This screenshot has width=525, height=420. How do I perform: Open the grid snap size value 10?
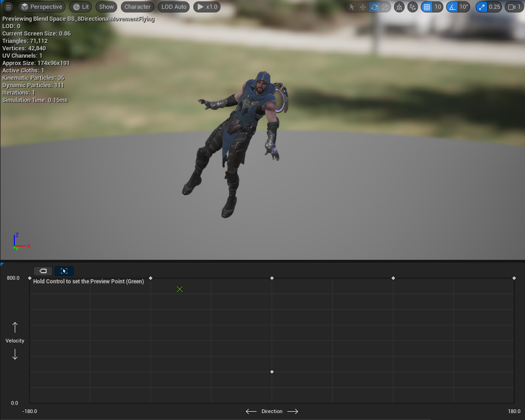(438, 7)
